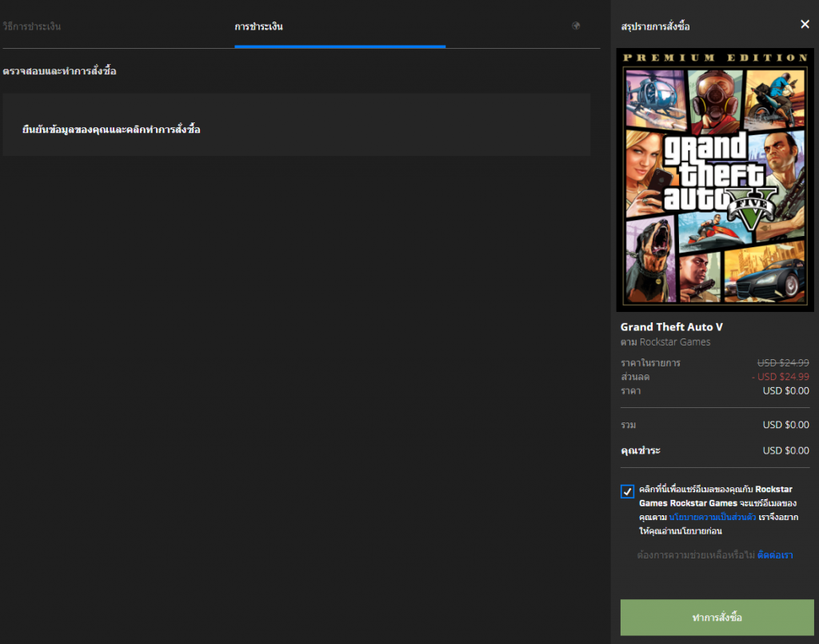Close the order summary panel
The image size is (819, 644).
pos(805,24)
